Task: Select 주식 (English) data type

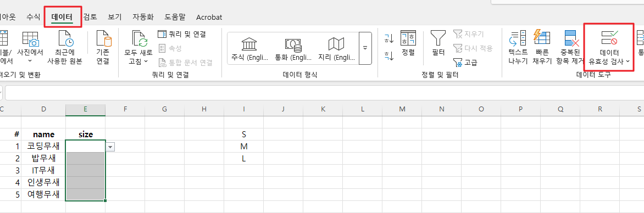Action: coord(249,48)
